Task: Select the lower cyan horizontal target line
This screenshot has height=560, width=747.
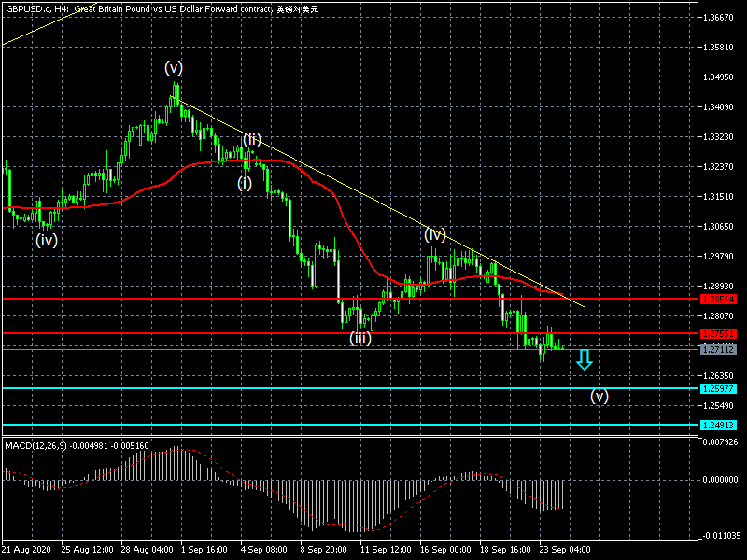Action: 350,425
